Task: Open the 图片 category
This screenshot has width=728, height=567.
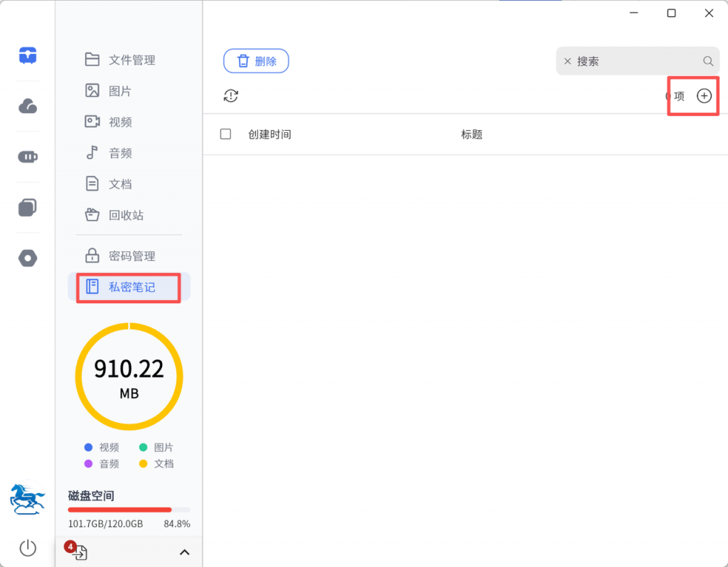Action: [119, 91]
